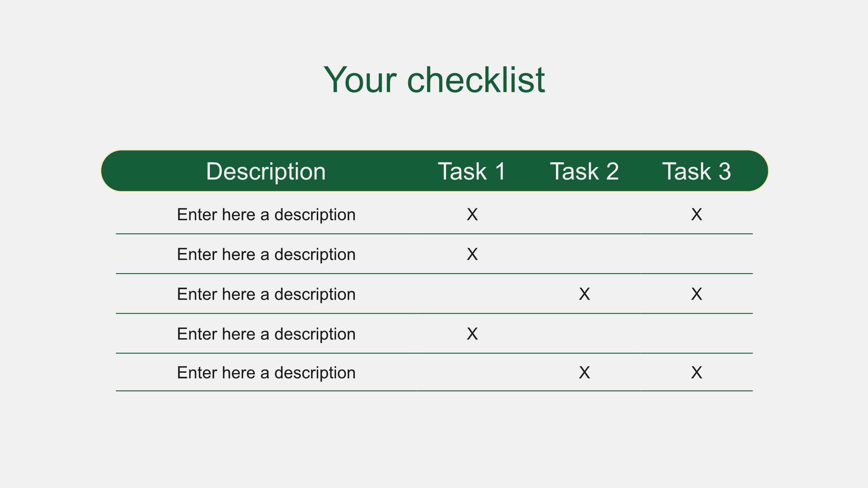The height and width of the screenshot is (488, 868).
Task: Click the X under Task 1 in fourth row
Action: coord(472,334)
